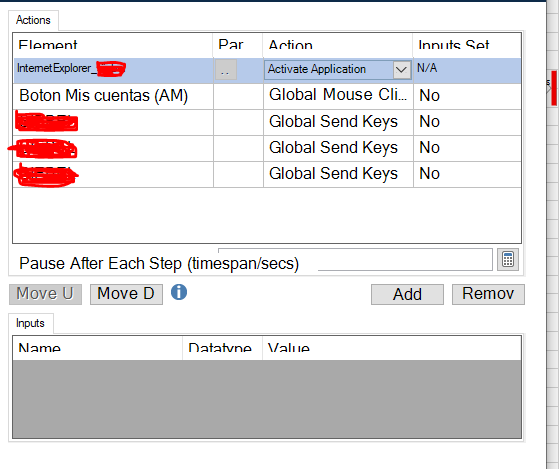559x469 pixels.
Task: Click the blue info icon
Action: coord(179,292)
